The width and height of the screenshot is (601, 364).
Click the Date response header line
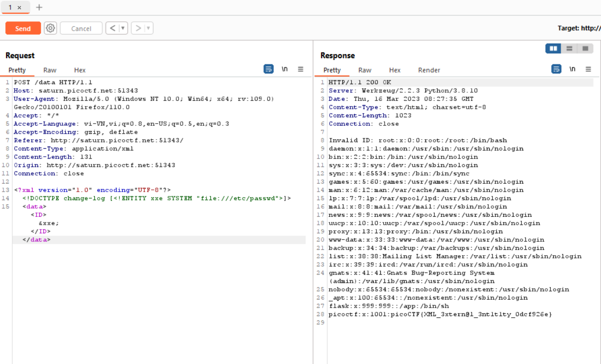click(401, 99)
